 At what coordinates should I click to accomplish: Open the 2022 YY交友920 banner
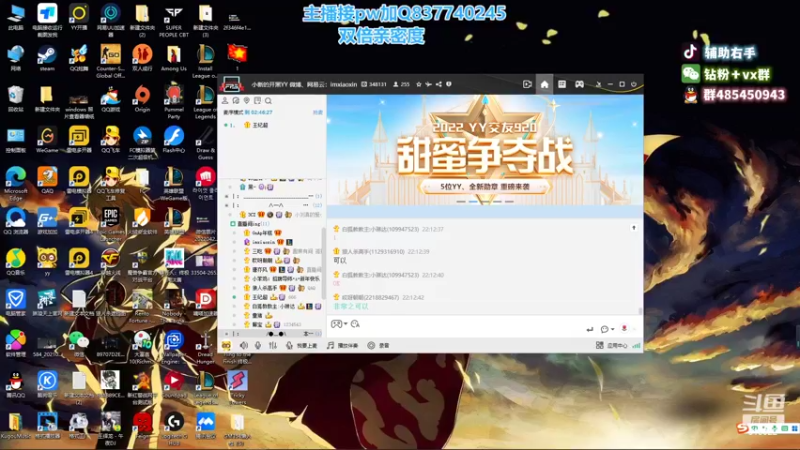pyautogui.click(x=485, y=150)
